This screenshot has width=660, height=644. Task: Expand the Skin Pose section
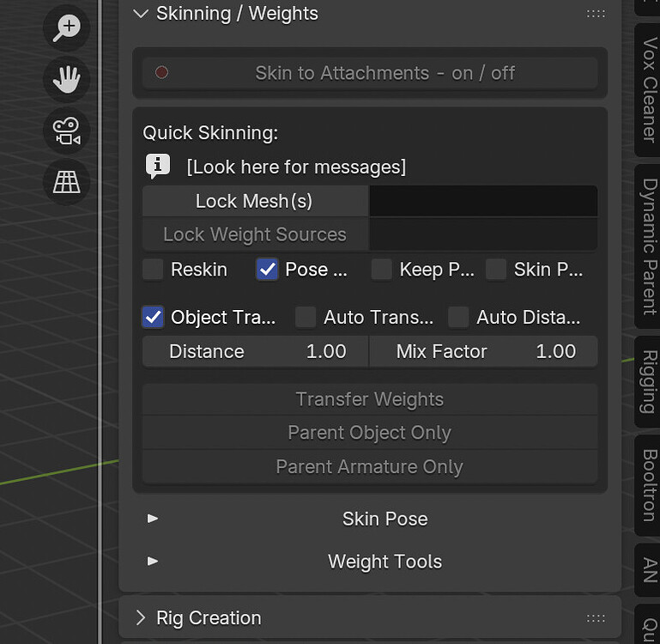153,519
